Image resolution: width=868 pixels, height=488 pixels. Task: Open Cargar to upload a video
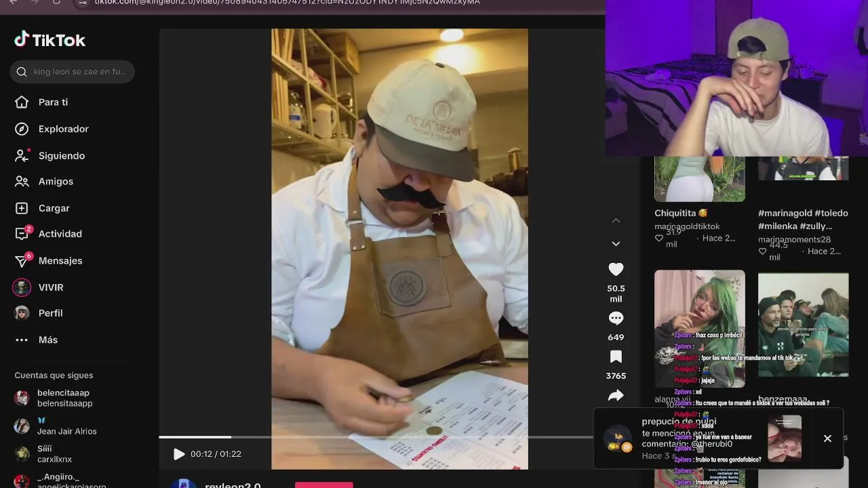(x=54, y=208)
